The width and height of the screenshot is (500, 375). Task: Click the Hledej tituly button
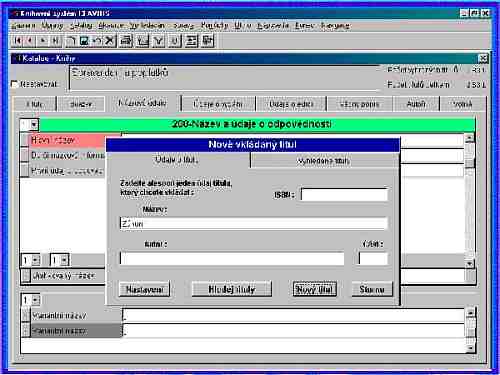tap(232, 289)
